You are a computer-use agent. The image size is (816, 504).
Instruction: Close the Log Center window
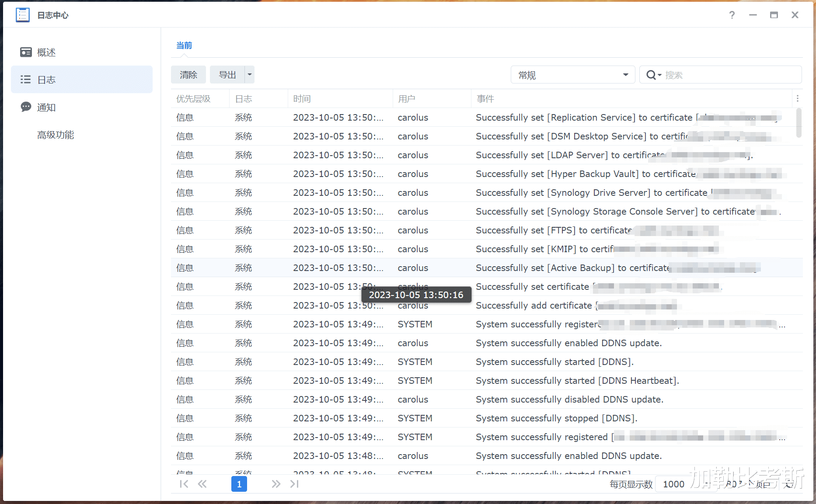[x=795, y=15]
